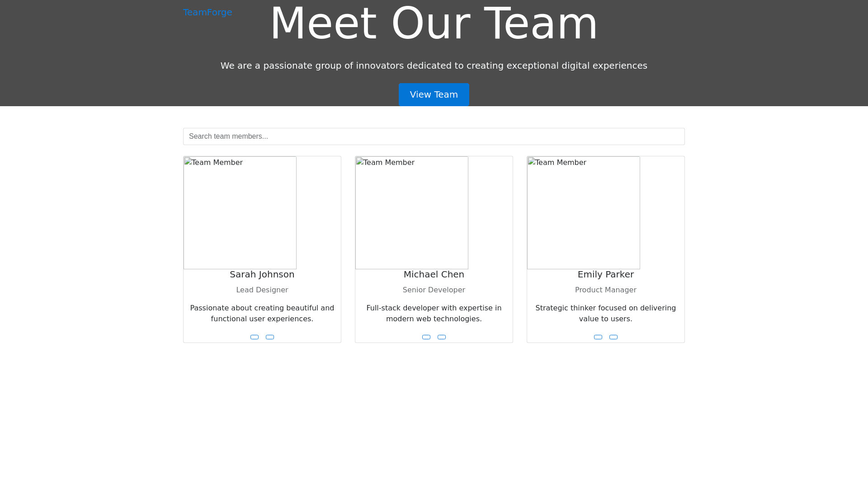Click second social icon button under Michael Chen

pyautogui.click(x=442, y=337)
